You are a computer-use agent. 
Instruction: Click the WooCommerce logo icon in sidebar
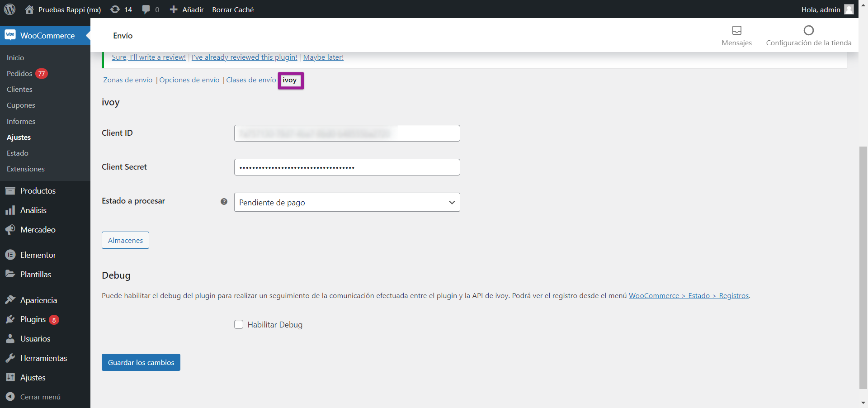(10, 35)
